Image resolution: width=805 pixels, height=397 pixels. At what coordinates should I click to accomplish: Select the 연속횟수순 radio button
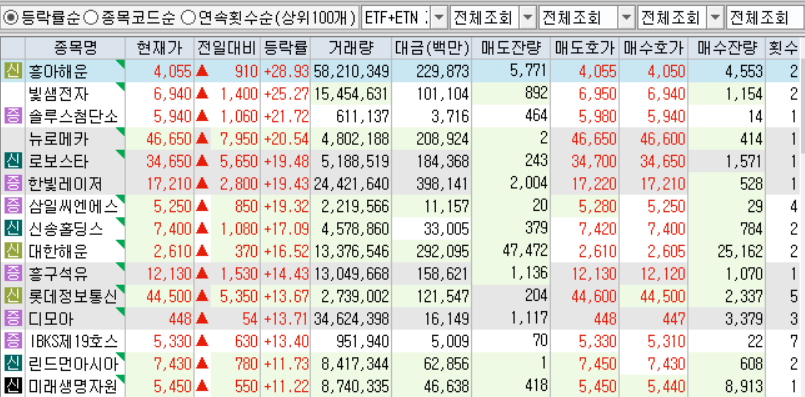coord(189,18)
